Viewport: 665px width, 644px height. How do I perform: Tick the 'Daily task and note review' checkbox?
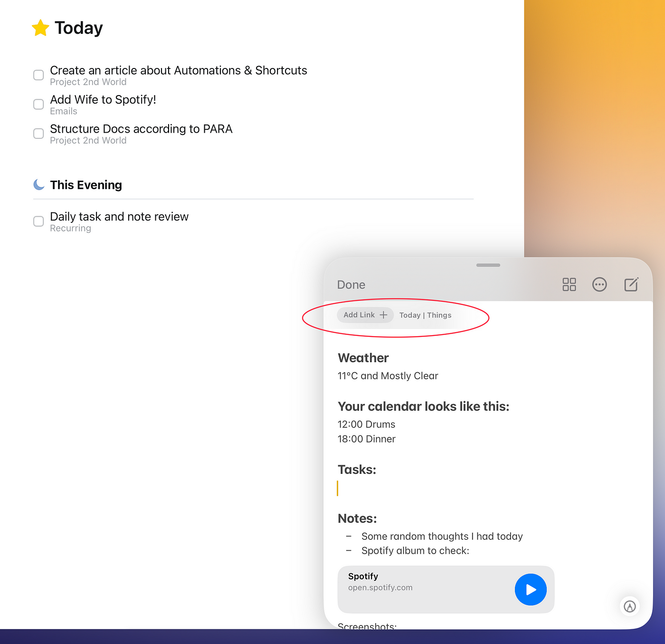point(38,221)
